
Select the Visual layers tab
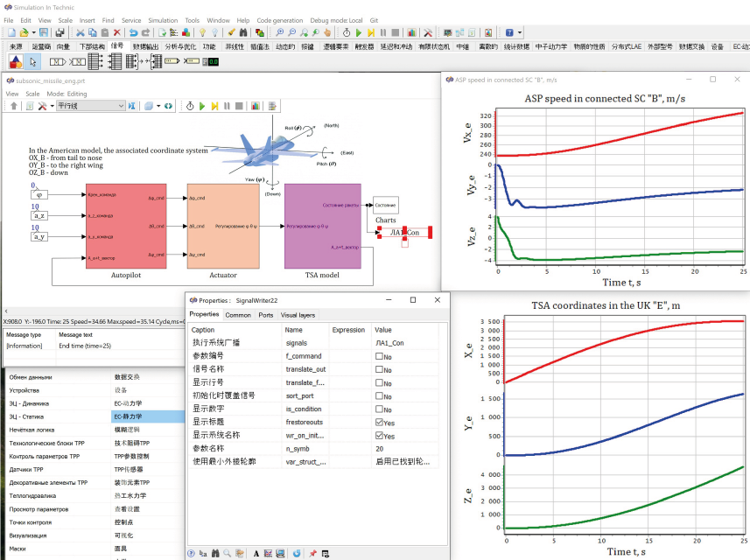click(298, 315)
